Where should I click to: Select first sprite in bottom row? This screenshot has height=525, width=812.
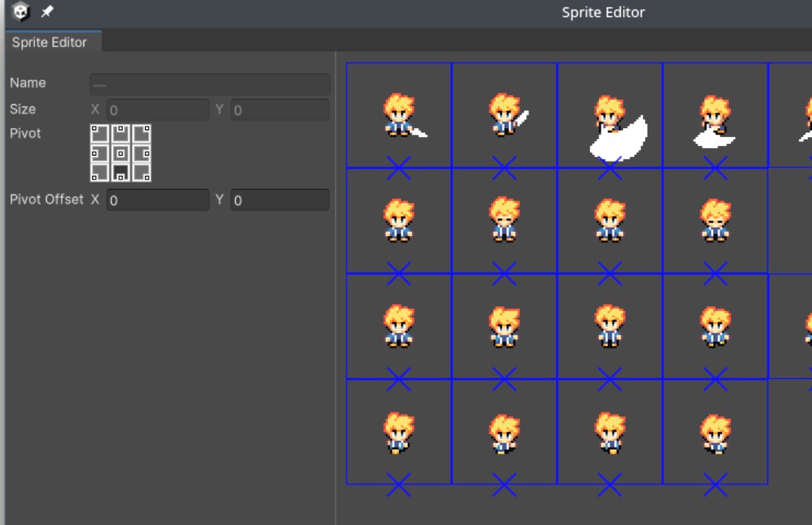tap(399, 432)
